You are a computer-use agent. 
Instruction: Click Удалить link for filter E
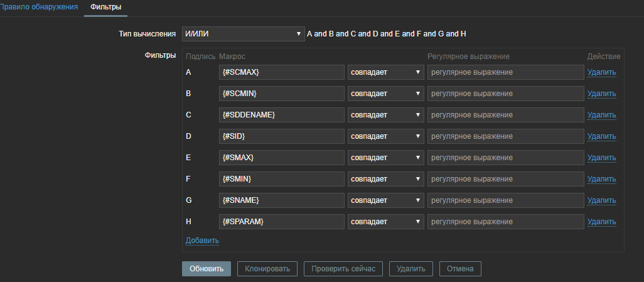point(601,158)
